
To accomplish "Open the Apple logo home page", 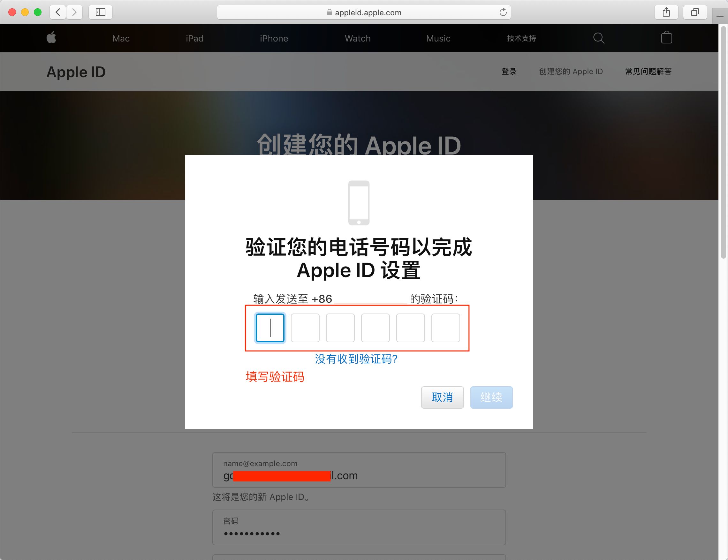I will (52, 38).
